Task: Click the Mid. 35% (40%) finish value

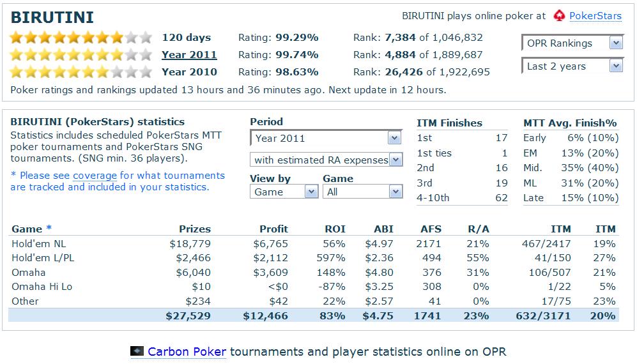Action: 590,168
